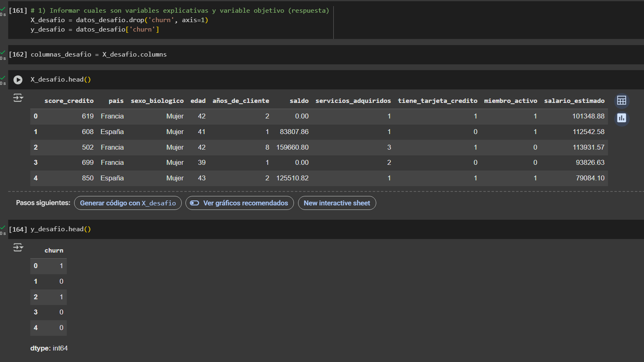Select score value 699

coord(88,163)
